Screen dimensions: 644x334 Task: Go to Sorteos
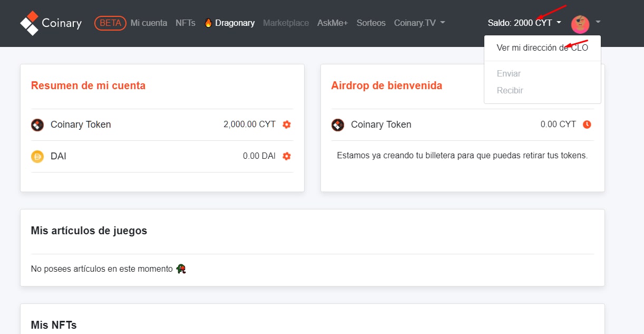point(371,23)
